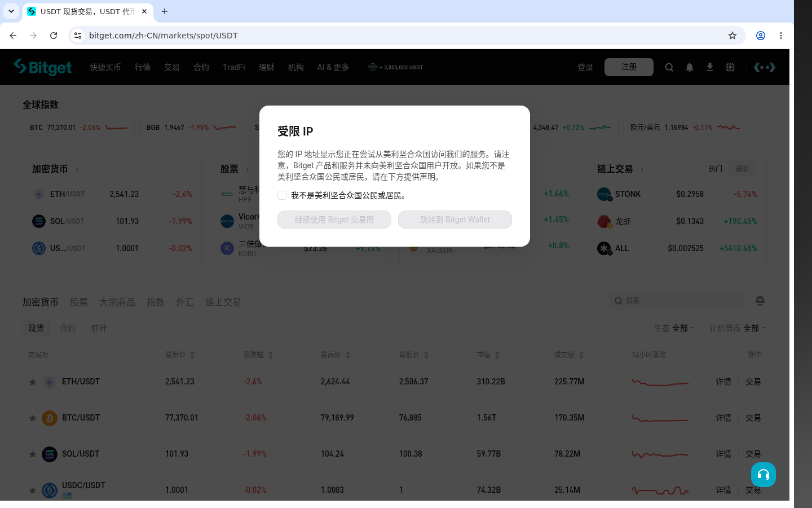
Task: Open the 快捷买币 nav menu
Action: (x=105, y=67)
